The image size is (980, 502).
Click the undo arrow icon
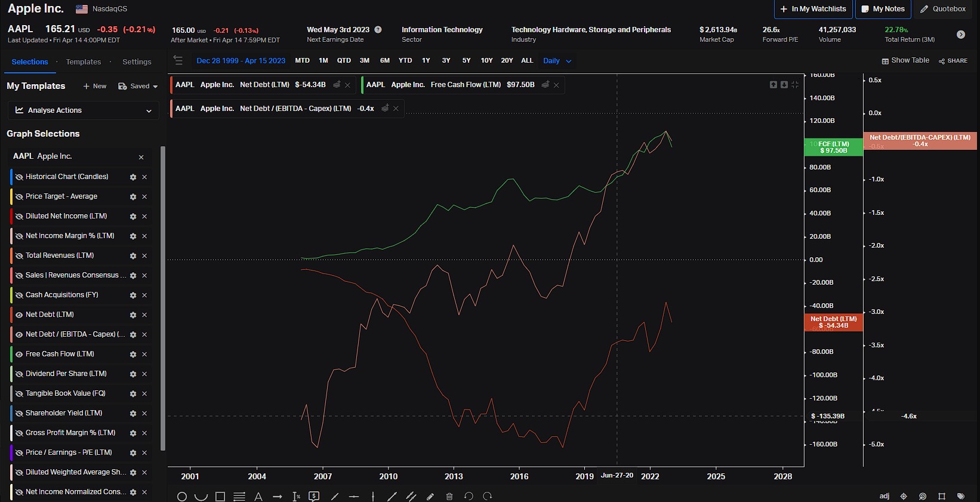[469, 496]
